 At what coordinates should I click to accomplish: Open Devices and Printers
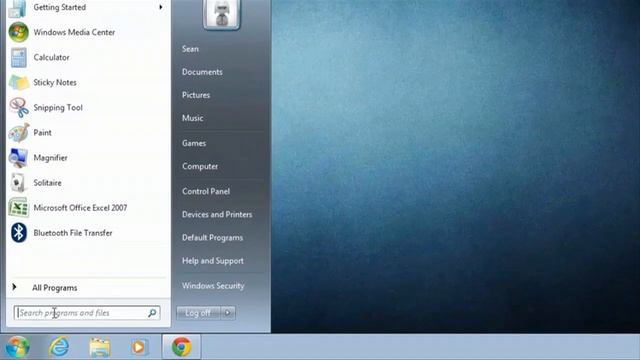(217, 215)
